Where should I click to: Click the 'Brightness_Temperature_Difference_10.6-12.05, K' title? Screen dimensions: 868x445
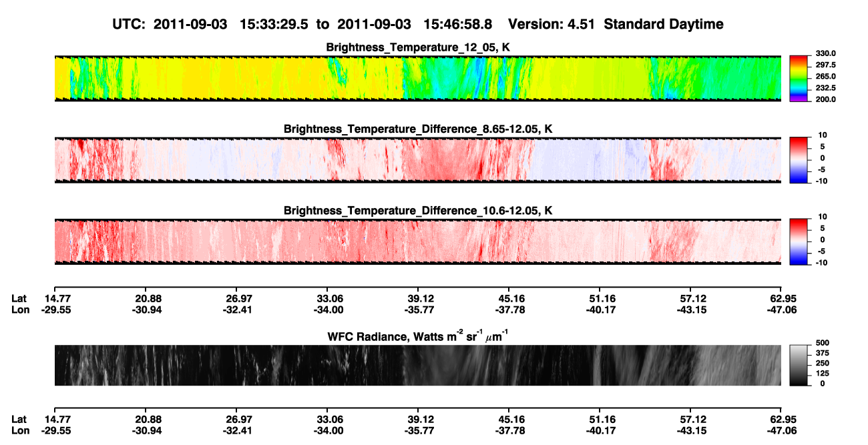tap(418, 211)
